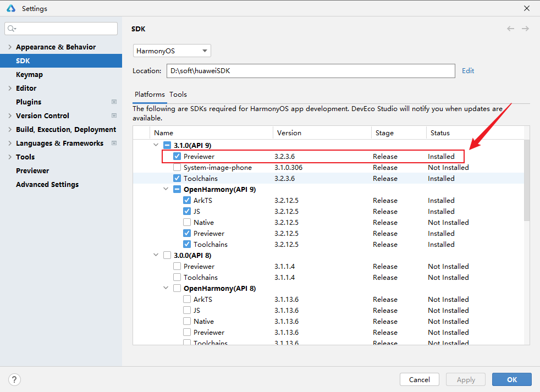Check the OpenHarmony(API 8) group checkbox
540x392 pixels.
177,288
